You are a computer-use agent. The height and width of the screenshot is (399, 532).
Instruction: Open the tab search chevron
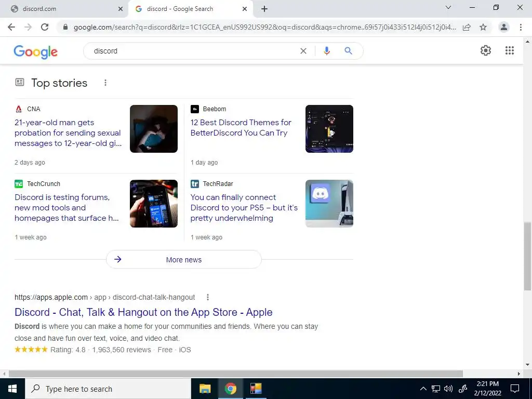pos(448,7)
